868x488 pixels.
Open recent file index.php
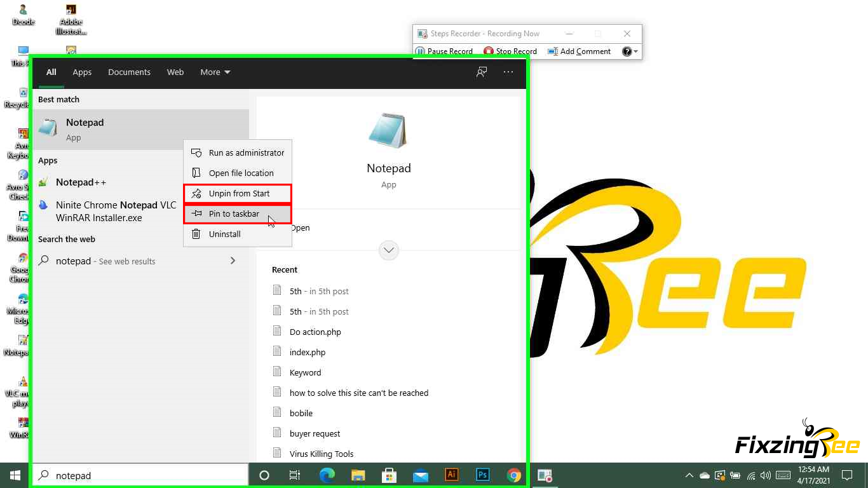[308, 352]
